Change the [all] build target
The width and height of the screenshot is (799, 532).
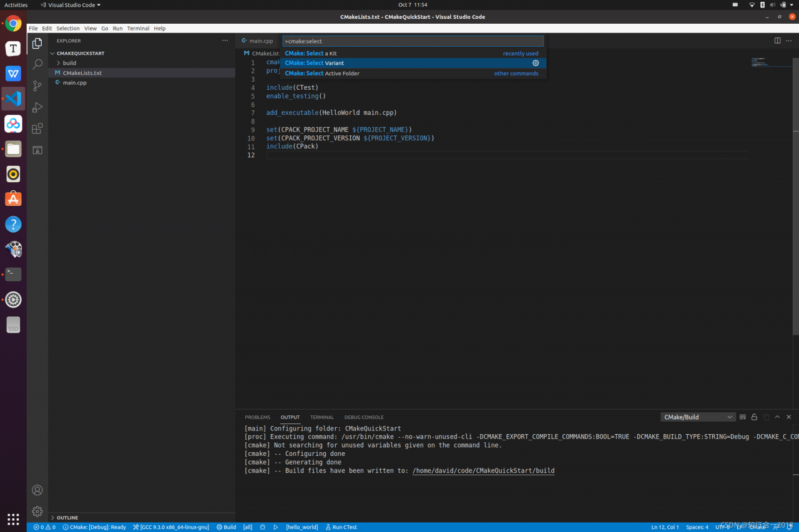[248, 527]
